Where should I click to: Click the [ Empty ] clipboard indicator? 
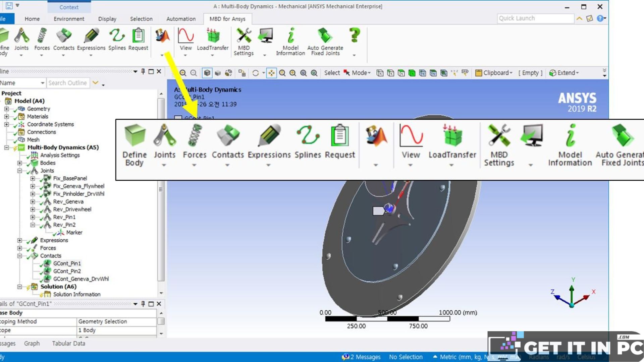coord(530,73)
